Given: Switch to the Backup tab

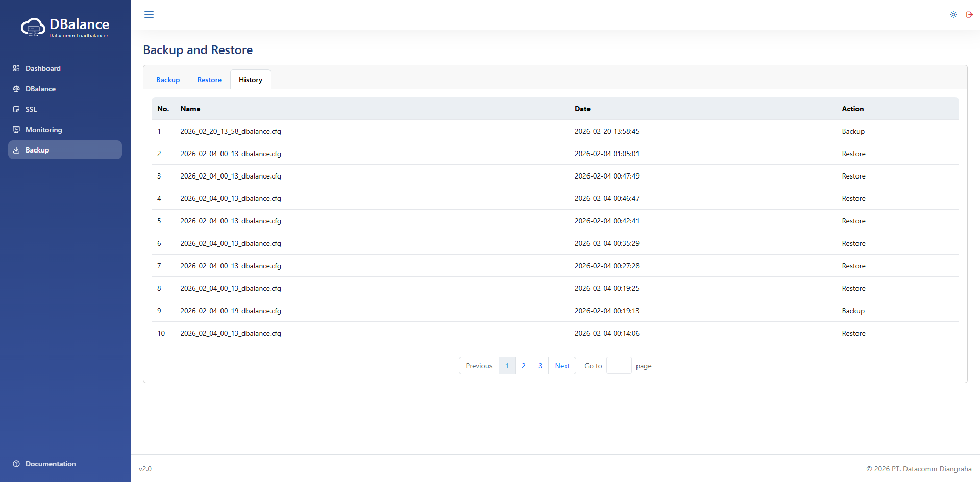Looking at the screenshot, I should (x=168, y=80).
